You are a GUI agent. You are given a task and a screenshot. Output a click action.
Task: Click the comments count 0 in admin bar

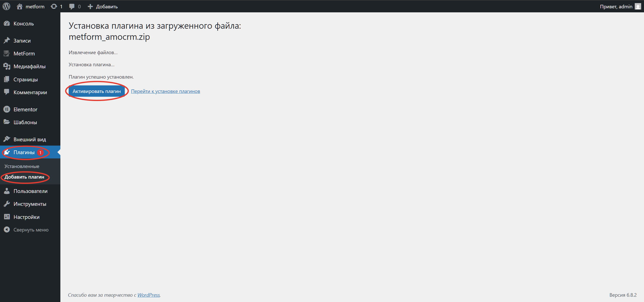(x=79, y=6)
